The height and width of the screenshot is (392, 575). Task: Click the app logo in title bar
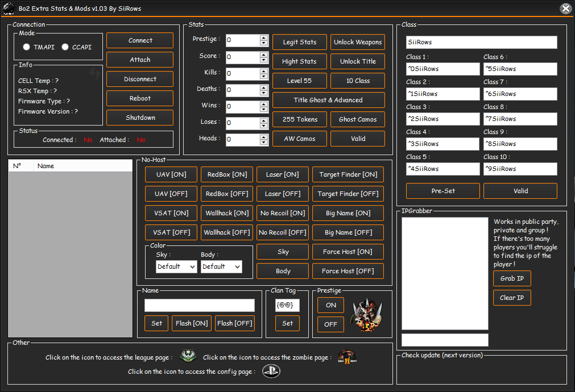click(x=9, y=9)
